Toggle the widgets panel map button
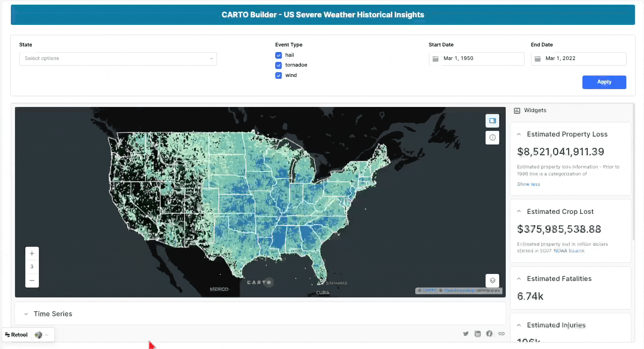This screenshot has height=349, width=644. pos(492,121)
